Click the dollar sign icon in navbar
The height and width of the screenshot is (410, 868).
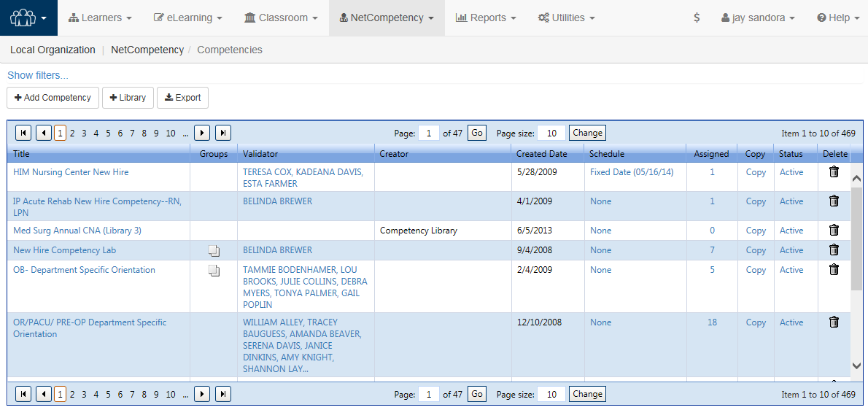[697, 18]
